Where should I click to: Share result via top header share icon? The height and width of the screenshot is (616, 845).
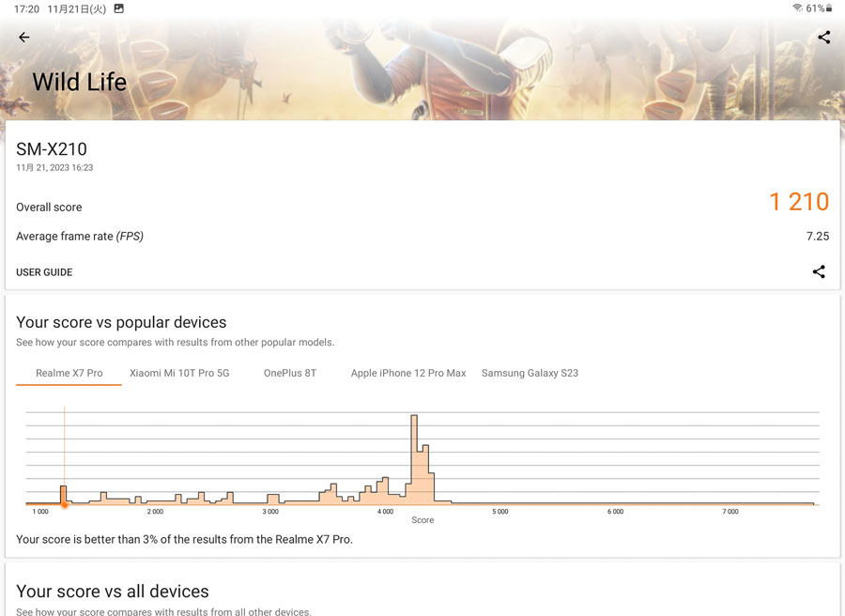pyautogui.click(x=823, y=38)
